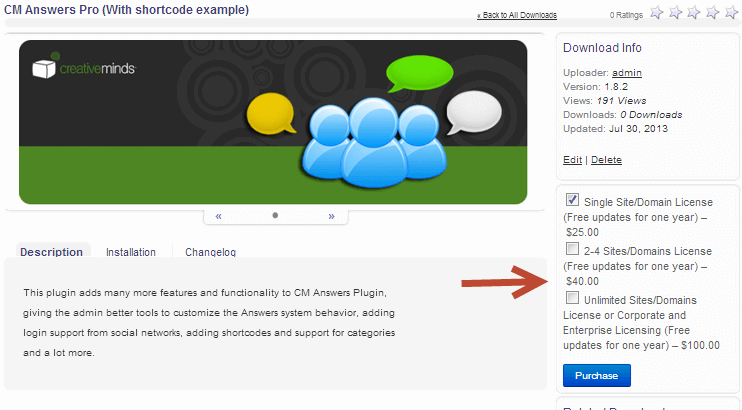The height and width of the screenshot is (410, 742).
Task: Switch to the Installation tab
Action: [131, 252]
